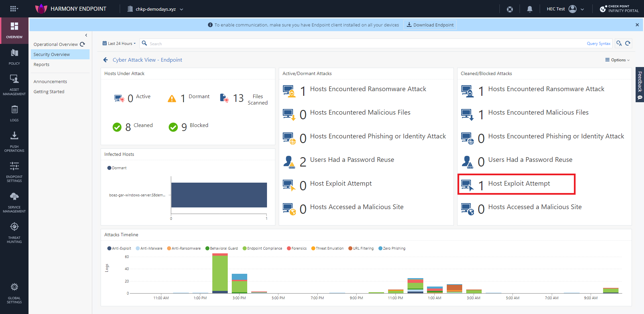Click the HEC Test user avatar
Image resolution: width=644 pixels, height=314 pixels.
[573, 9]
